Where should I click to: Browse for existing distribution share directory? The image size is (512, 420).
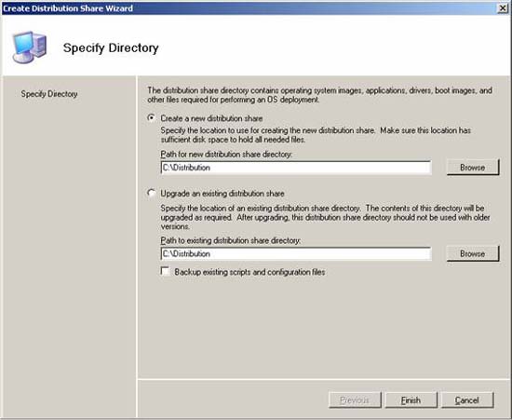click(473, 253)
